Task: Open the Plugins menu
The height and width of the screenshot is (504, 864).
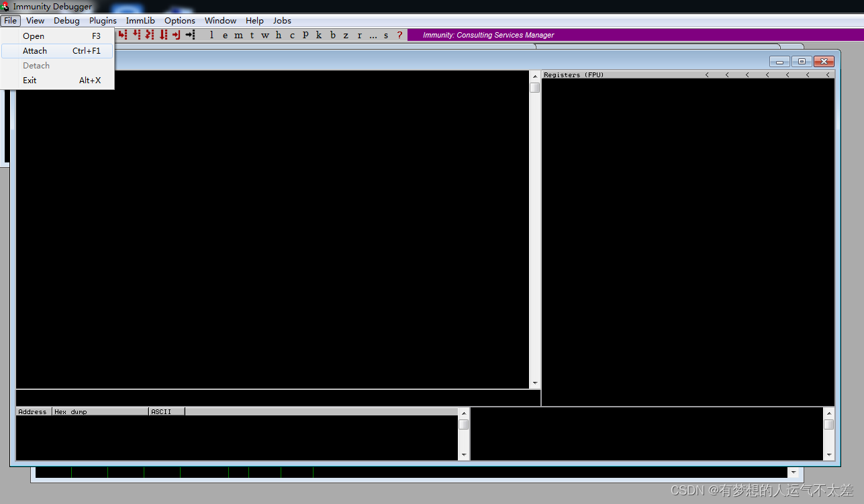Action: [x=103, y=21]
